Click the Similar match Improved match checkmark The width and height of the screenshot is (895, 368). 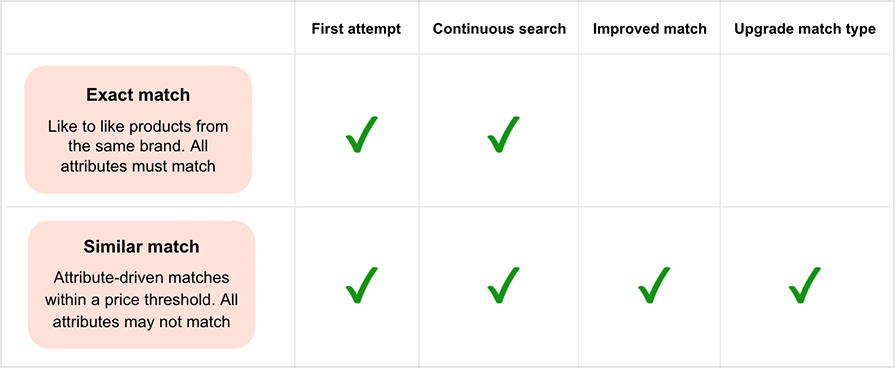654,285
